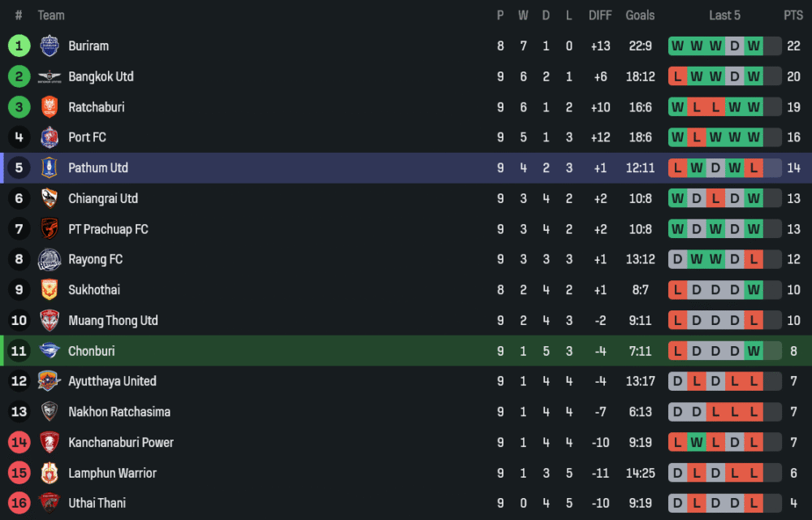This screenshot has width=812, height=520.
Task: Click the Bangkok Utd team logo
Action: [50, 77]
